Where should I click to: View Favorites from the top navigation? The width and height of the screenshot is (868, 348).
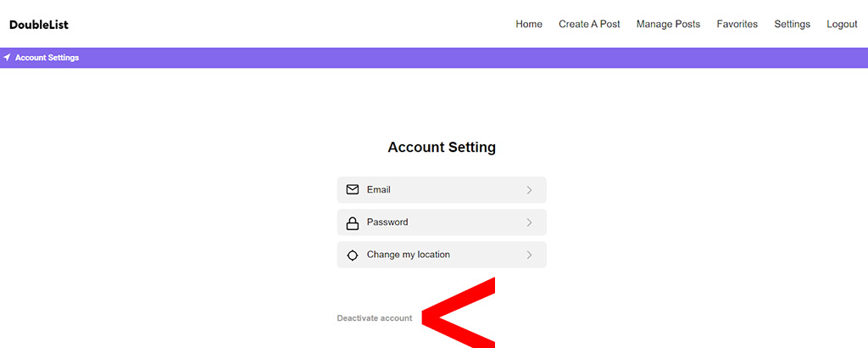coord(737,25)
